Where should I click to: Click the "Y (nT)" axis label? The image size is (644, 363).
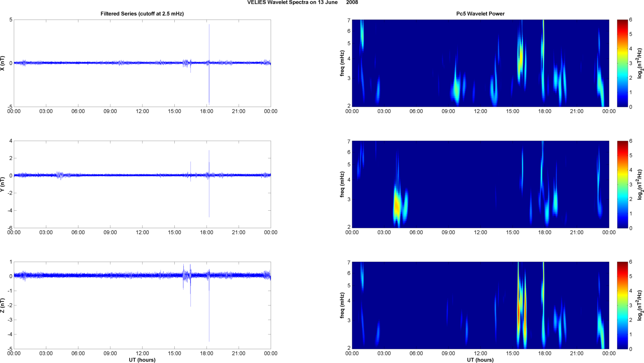pos(3,184)
